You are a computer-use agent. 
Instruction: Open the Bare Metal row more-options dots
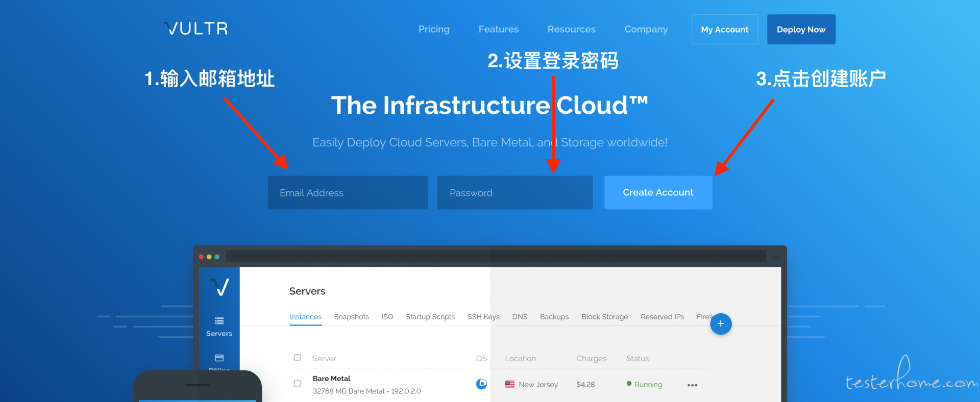(692, 385)
